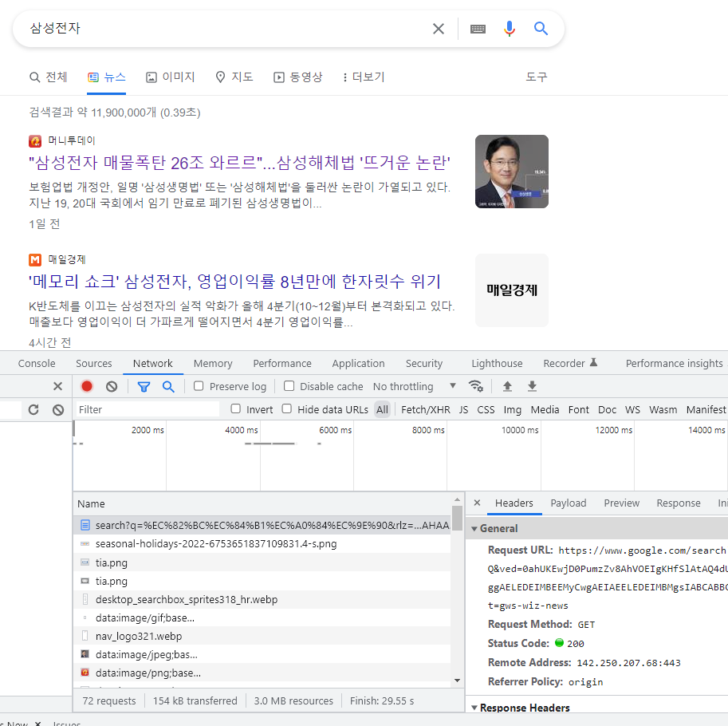Open the 삼성해체법 뜨거운 논란 headline
This screenshot has height=726, width=728.
tap(239, 163)
